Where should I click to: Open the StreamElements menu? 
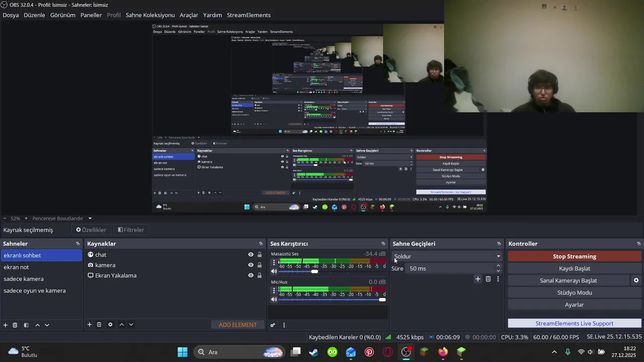249,15
